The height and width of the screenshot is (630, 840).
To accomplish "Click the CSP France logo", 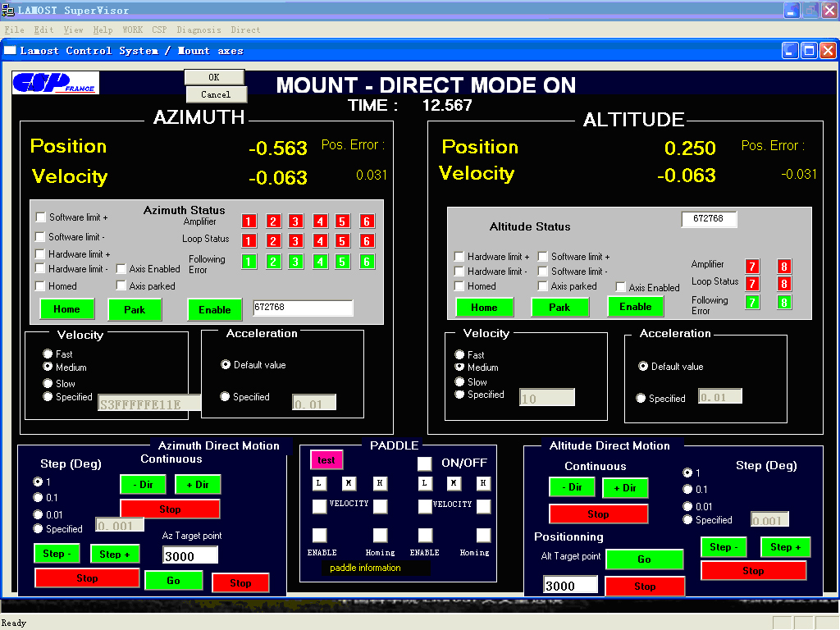I will coord(56,83).
